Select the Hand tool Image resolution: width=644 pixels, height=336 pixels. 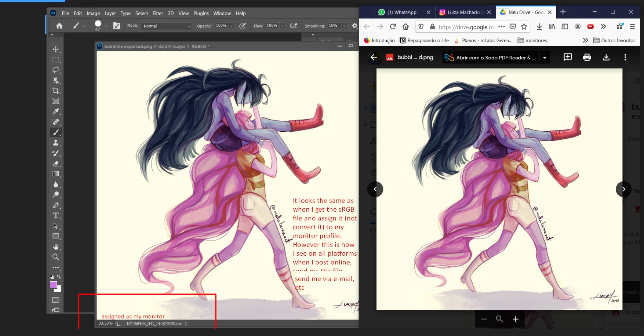click(x=56, y=246)
